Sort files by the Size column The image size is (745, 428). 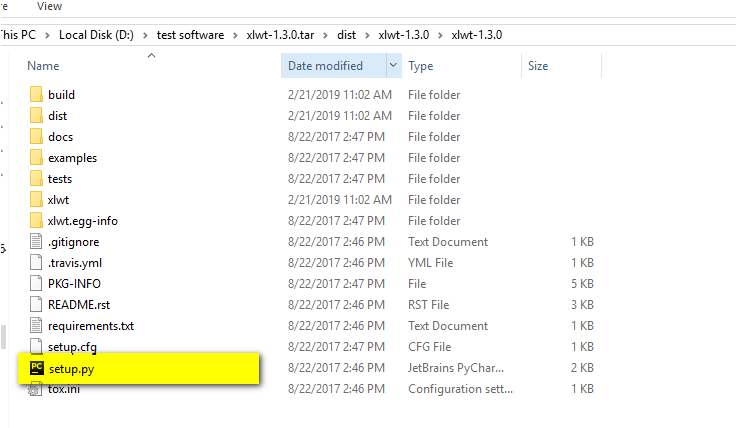[538, 66]
